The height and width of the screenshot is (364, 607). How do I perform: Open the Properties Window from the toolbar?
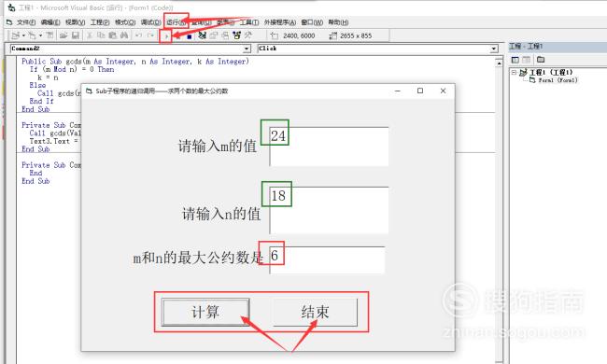coord(214,35)
